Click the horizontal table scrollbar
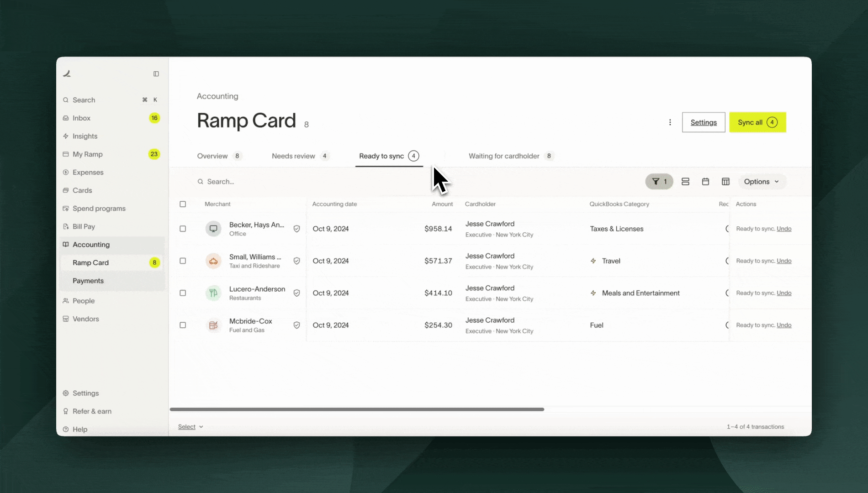This screenshot has height=493, width=868. [x=357, y=409]
